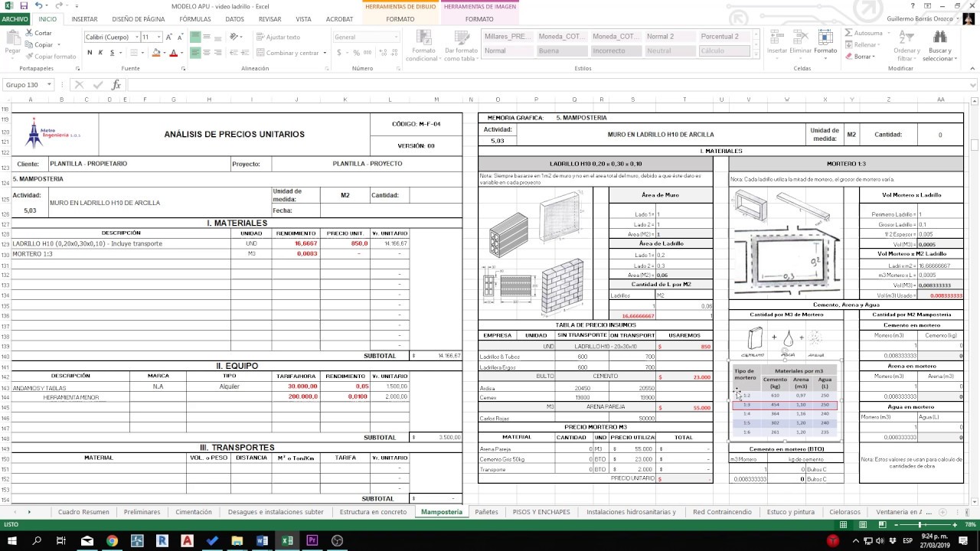This screenshot has height=551, width=980.
Task: Go to the Cimentación sheet tab
Action: [x=194, y=512]
